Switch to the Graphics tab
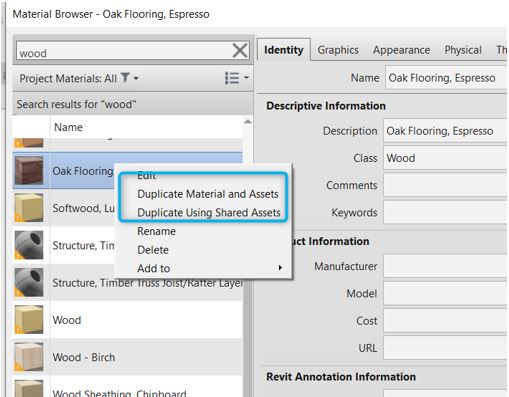Screen dimensions: 509x397 338,50
